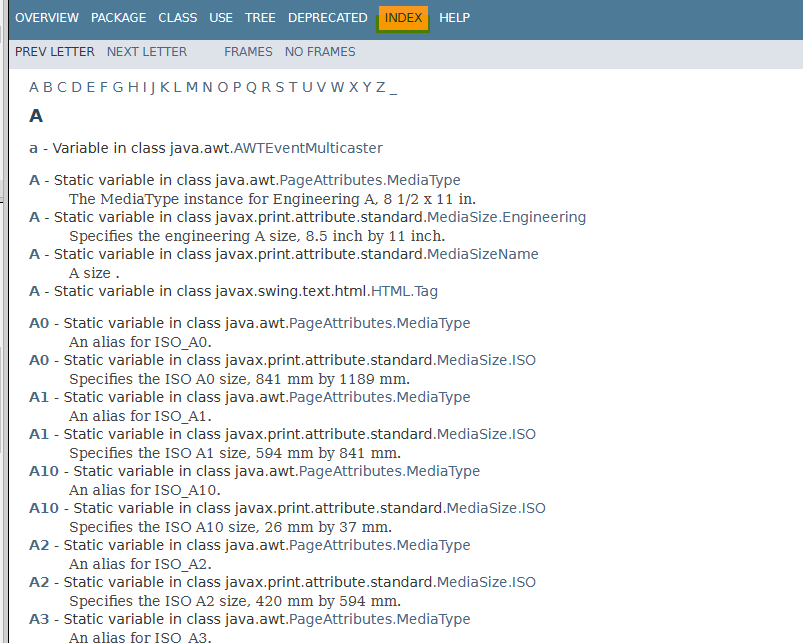Jump to index letter T
The height and width of the screenshot is (643, 803).
click(x=292, y=88)
